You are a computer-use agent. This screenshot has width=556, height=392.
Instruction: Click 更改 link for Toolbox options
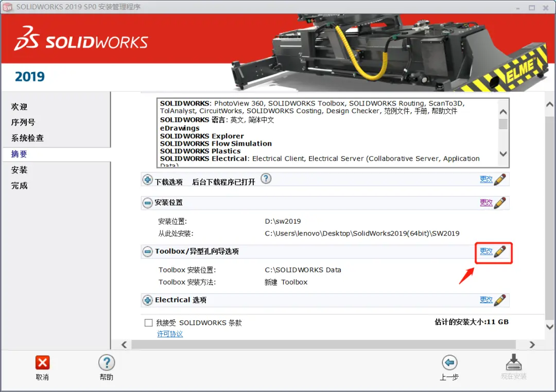click(486, 251)
